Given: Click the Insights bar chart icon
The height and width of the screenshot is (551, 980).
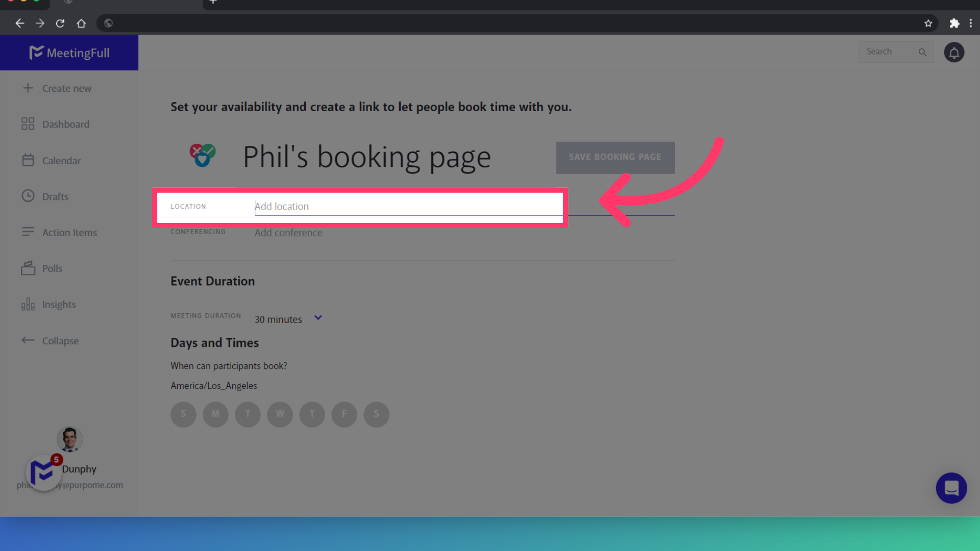Looking at the screenshot, I should [28, 304].
